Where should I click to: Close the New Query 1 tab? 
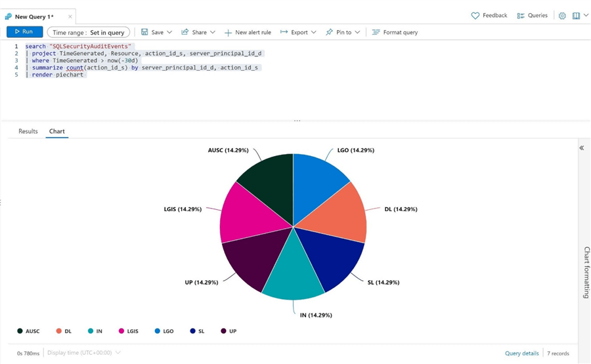[x=70, y=16]
